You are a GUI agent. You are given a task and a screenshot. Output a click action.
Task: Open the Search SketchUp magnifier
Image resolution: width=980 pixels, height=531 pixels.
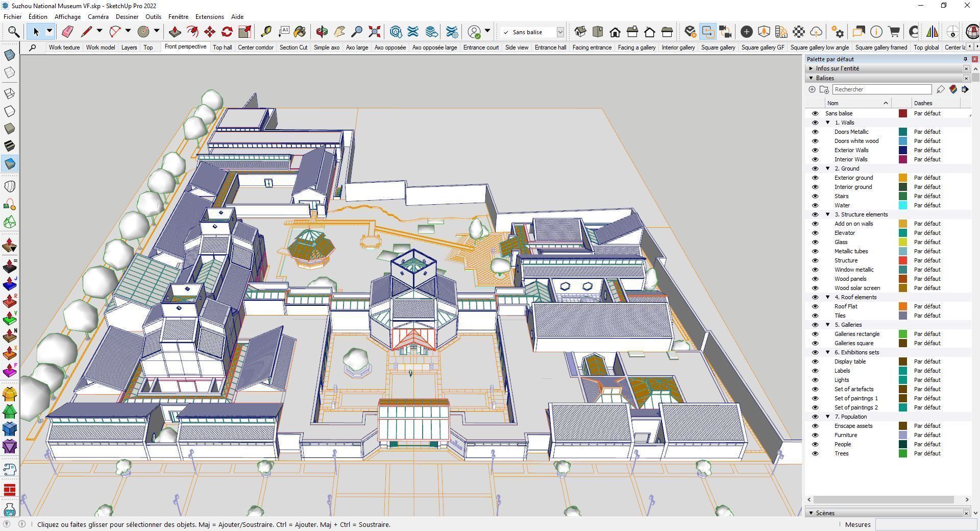[x=14, y=32]
